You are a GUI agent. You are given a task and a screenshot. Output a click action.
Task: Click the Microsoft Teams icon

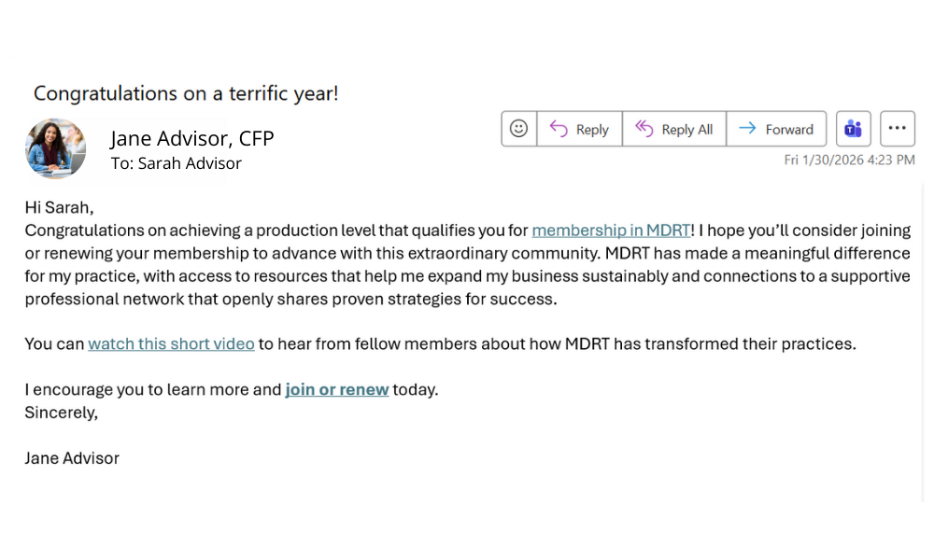click(x=853, y=129)
